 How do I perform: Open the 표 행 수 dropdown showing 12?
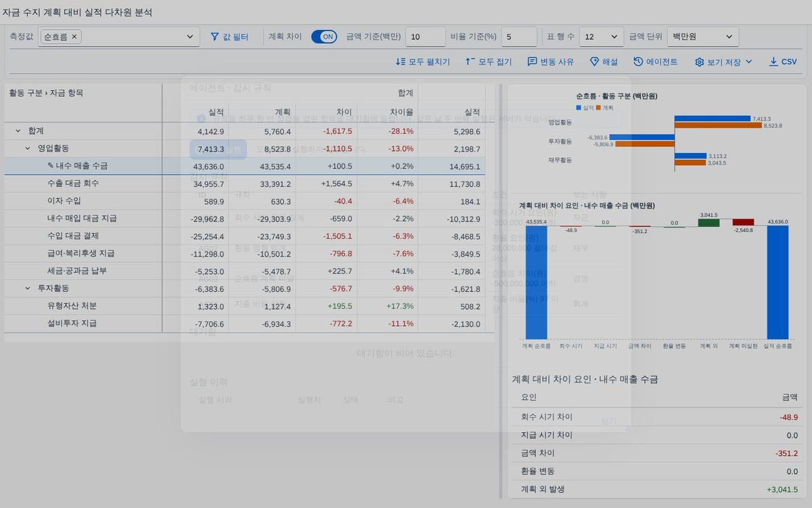[602, 37]
